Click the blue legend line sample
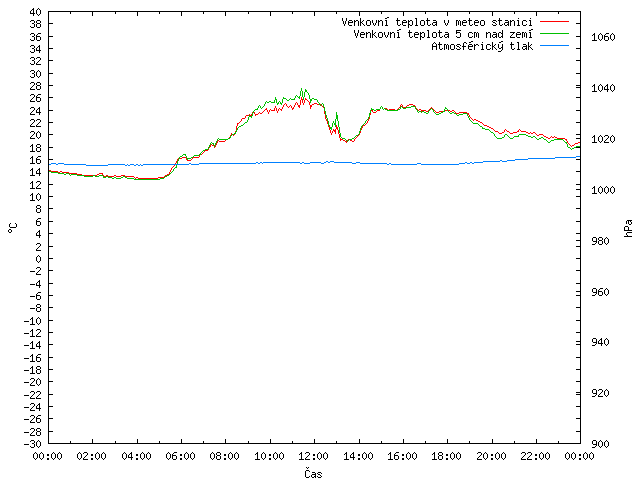Image resolution: width=640 pixels, height=480 pixels. point(554,46)
